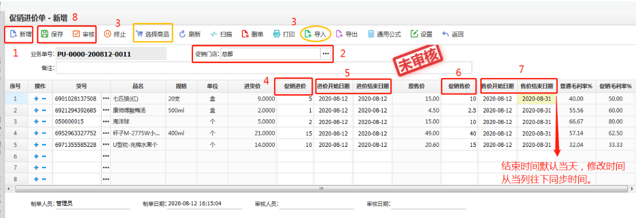Click into the 备注 remarks field
The width and height of the screenshot is (644, 218).
click(x=264, y=68)
